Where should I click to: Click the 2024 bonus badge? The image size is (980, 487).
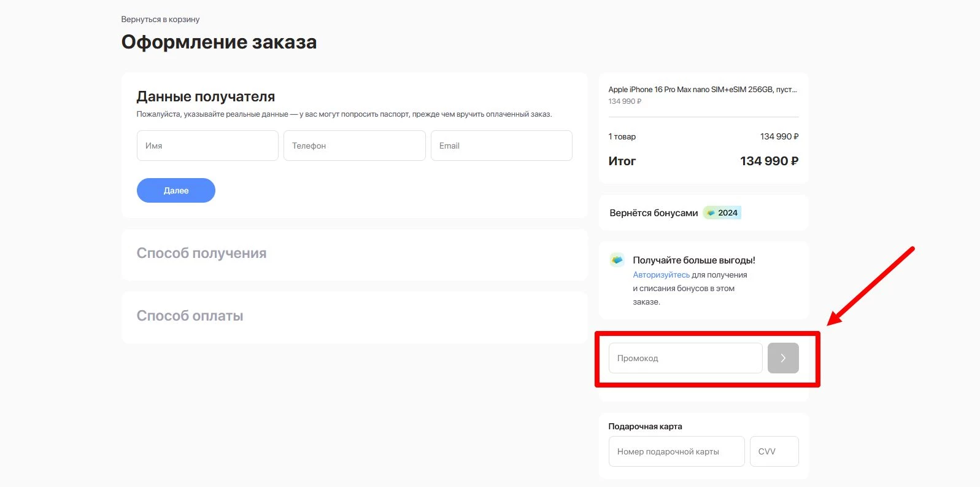(x=727, y=213)
